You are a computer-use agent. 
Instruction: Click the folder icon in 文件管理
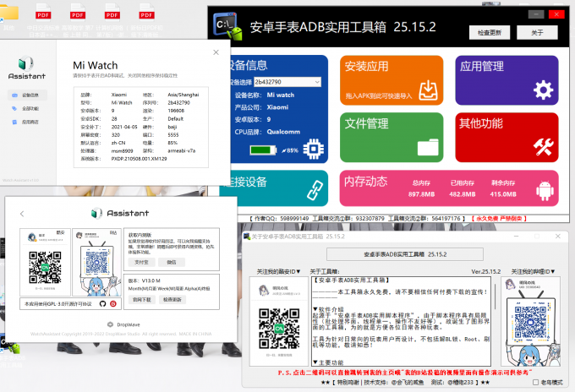tap(428, 147)
